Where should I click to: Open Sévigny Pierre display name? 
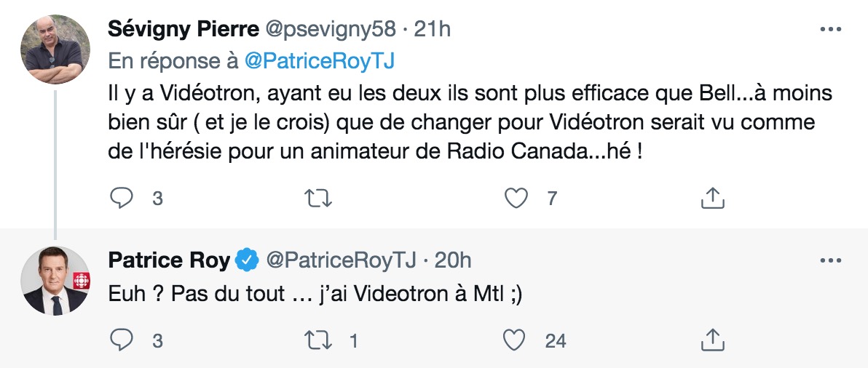pyautogui.click(x=184, y=29)
